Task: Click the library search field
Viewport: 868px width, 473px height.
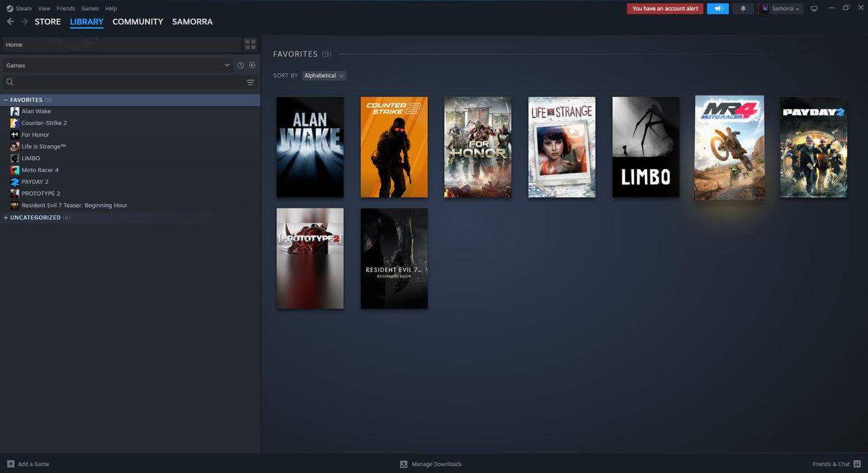Action: (129, 82)
